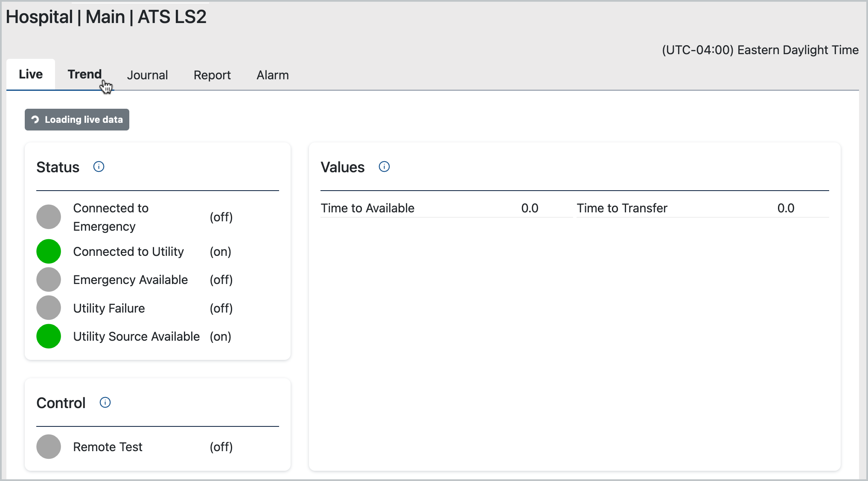The width and height of the screenshot is (868, 481).
Task: Open the Journal tab
Action: pyautogui.click(x=147, y=75)
